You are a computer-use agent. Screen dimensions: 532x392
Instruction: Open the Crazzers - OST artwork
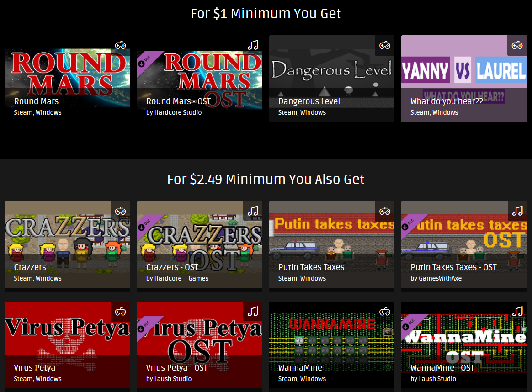pos(199,244)
